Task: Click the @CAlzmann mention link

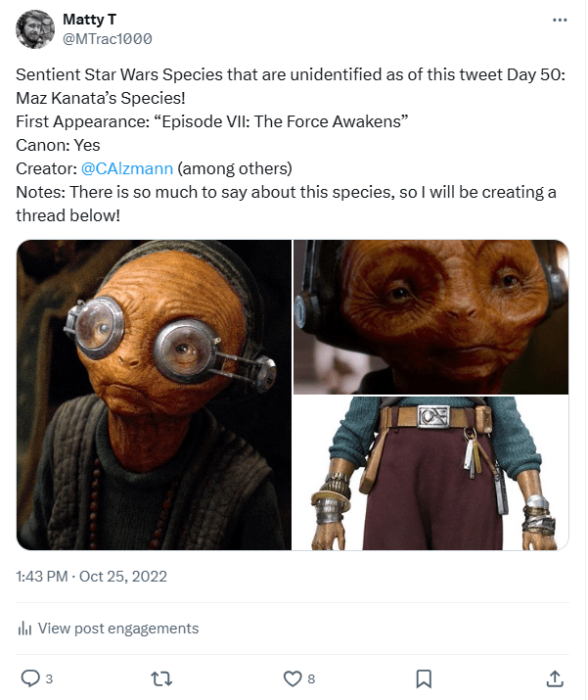Action: tap(127, 168)
